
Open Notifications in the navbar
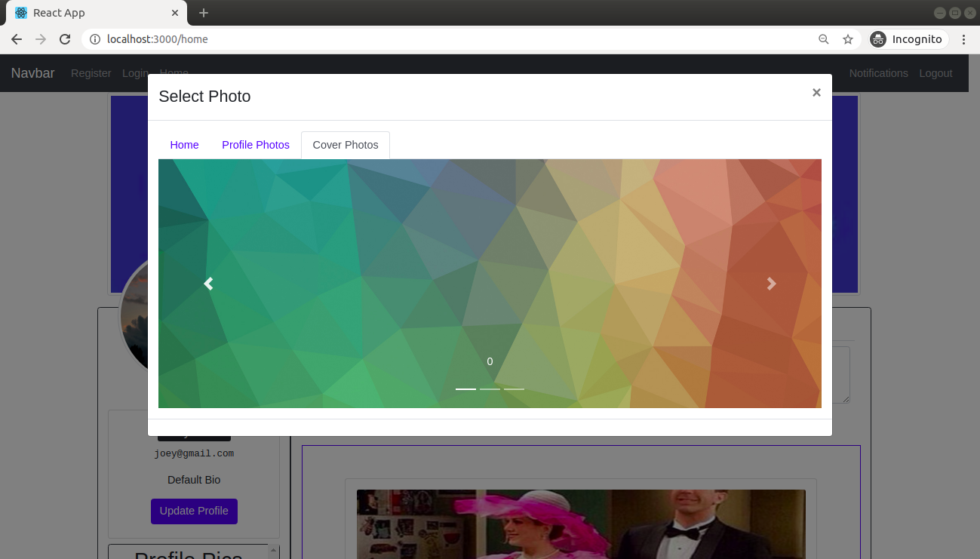pos(878,73)
